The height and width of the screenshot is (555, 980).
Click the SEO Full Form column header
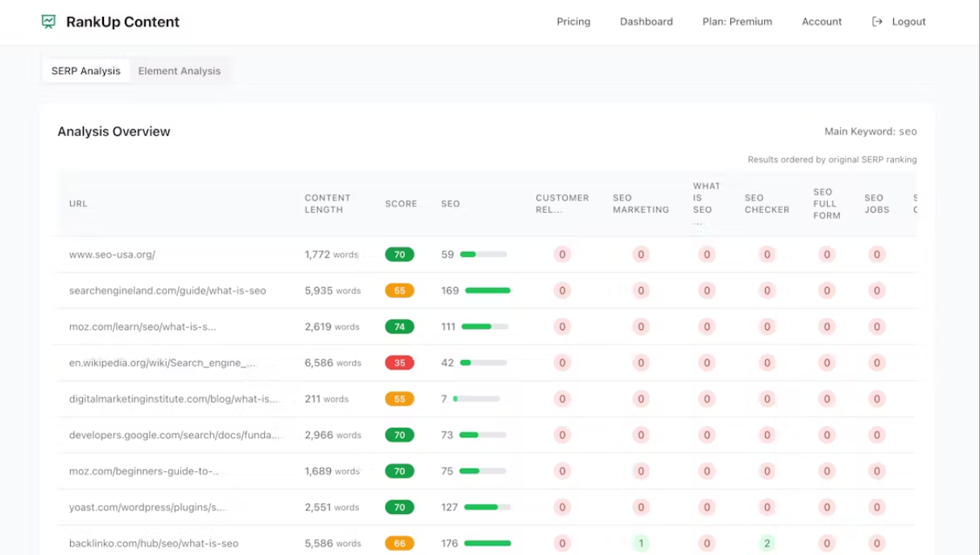tap(827, 204)
